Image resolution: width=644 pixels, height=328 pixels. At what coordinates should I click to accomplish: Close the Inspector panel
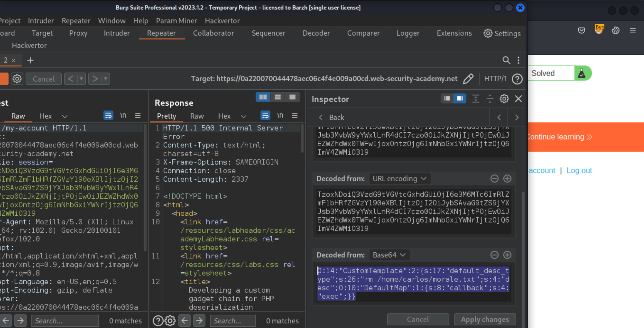click(518, 99)
